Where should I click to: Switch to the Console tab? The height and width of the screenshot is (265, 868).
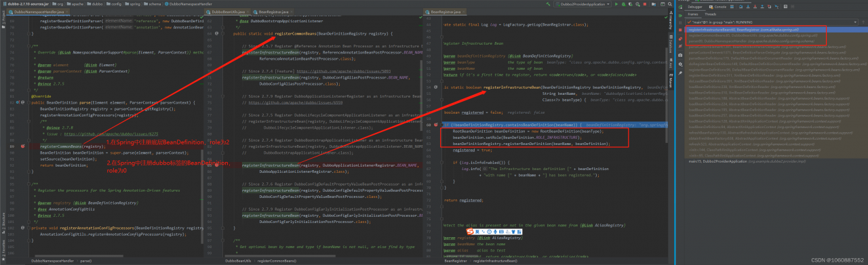(717, 7)
